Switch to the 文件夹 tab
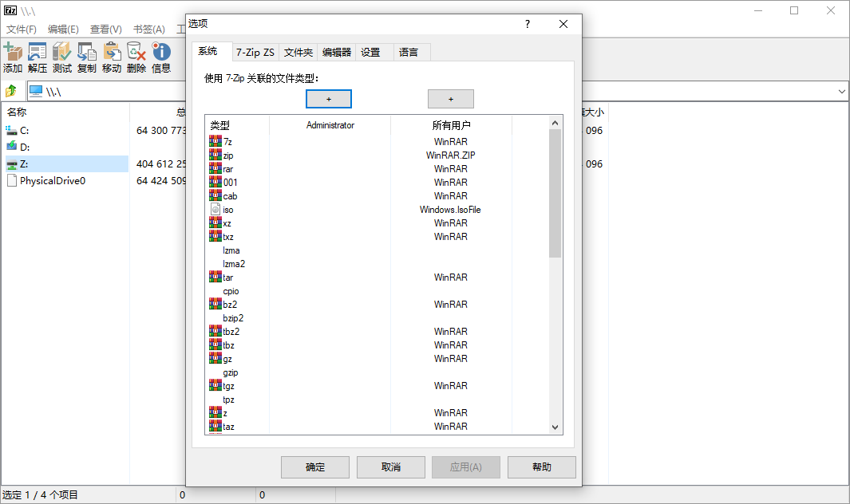Screen dimensions: 850x504 click(298, 52)
